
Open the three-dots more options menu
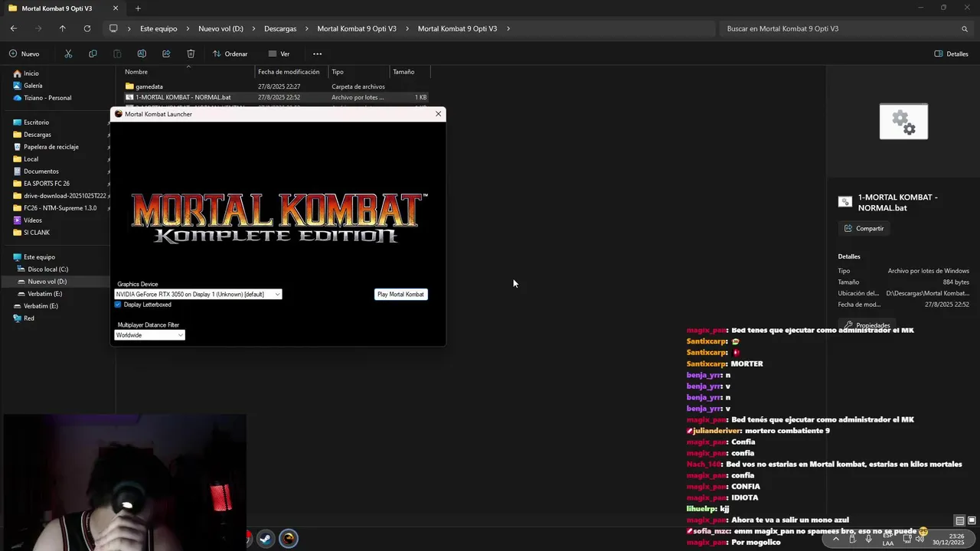tap(317, 54)
